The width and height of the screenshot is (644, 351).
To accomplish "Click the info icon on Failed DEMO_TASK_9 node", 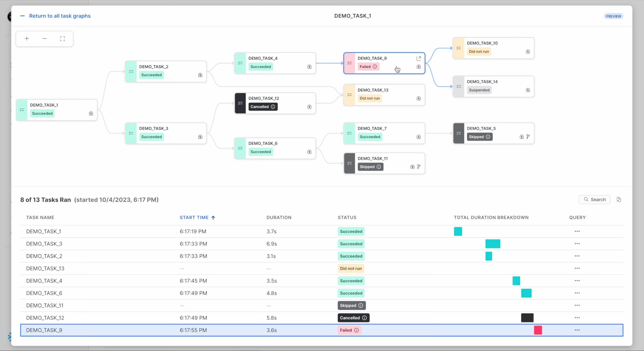I will (x=375, y=67).
